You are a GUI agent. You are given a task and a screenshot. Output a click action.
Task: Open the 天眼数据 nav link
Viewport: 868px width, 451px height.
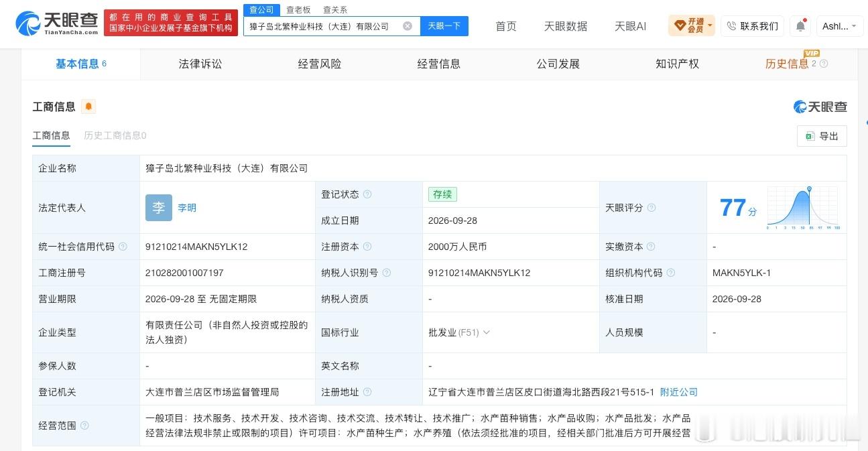coord(566,26)
